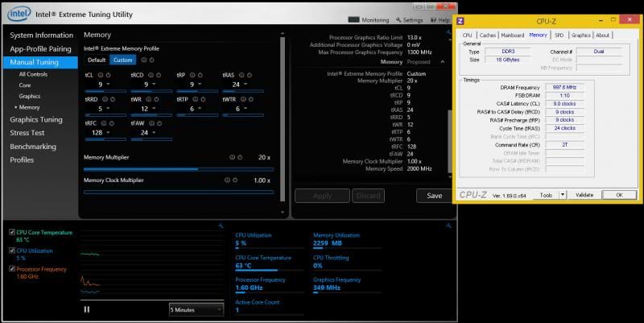This screenshot has width=644, height=323.
Task: Open Benchmarking section
Action: pyautogui.click(x=33, y=147)
